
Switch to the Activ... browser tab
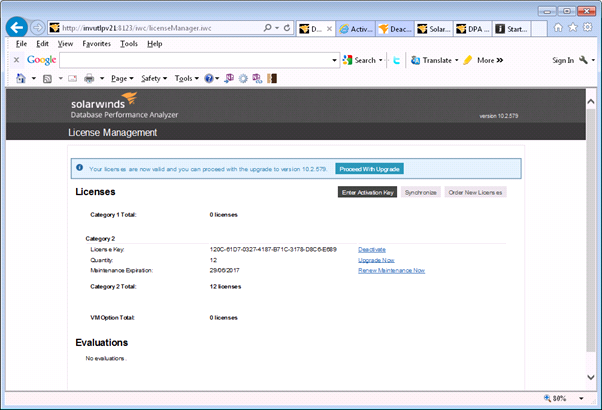[356, 29]
